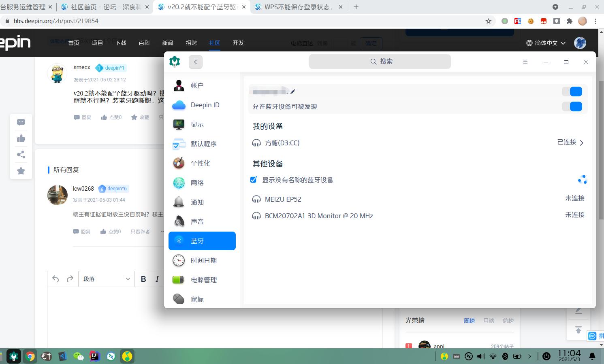Open 帐户 settings in sidebar
This screenshot has height=364, width=604.
point(202,85)
